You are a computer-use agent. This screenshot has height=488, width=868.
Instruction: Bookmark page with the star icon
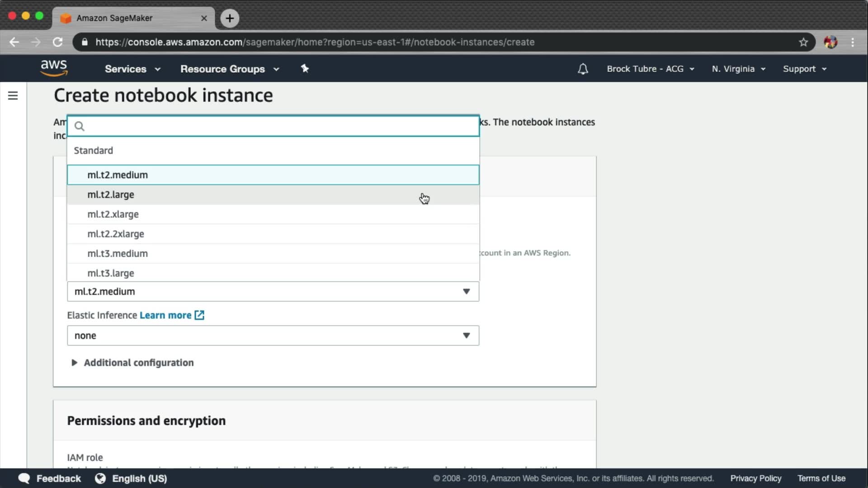coord(803,42)
